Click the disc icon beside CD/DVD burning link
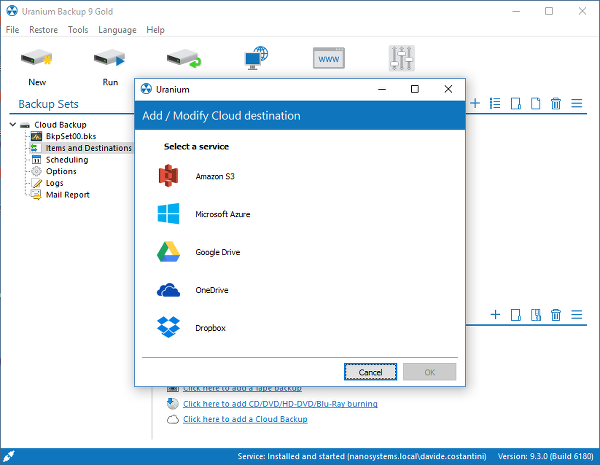 pyautogui.click(x=173, y=403)
